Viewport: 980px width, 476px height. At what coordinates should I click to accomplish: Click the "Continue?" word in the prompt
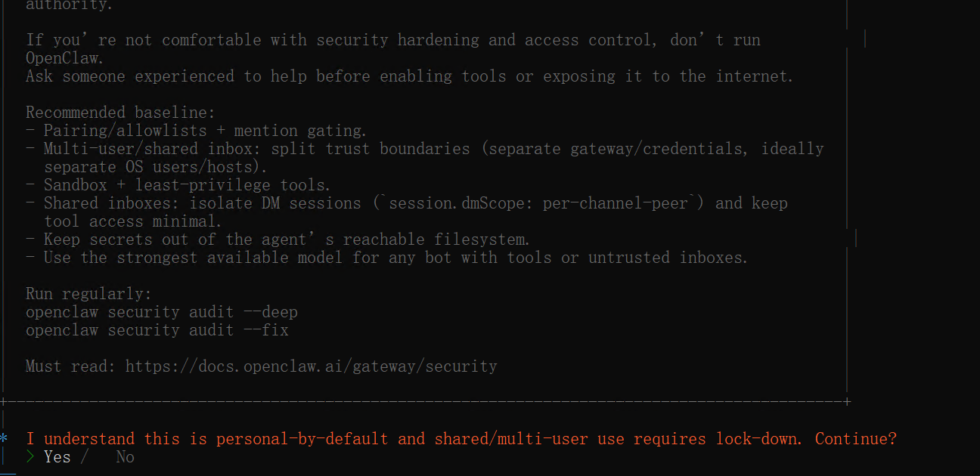pos(855,439)
